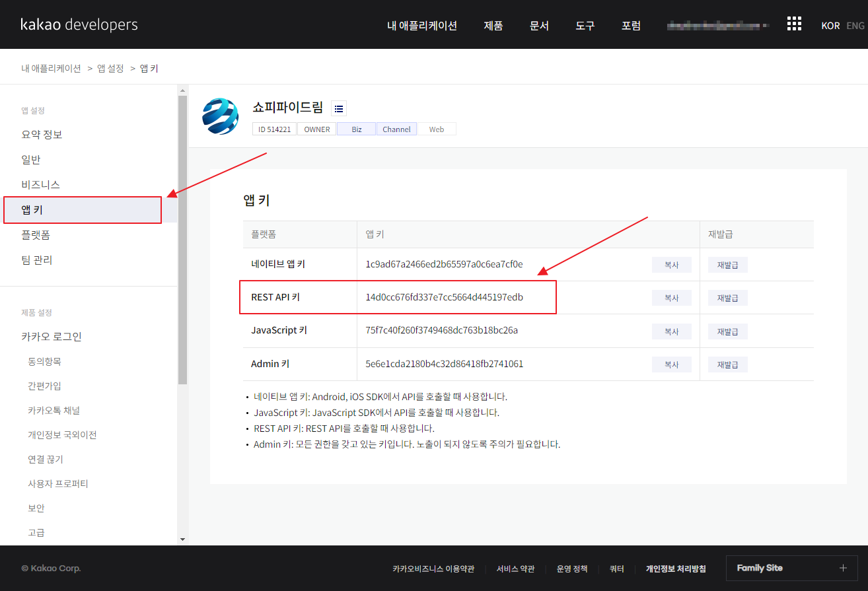The image size is (868, 591).
Task: Copy the REST API 키
Action: 672,298
